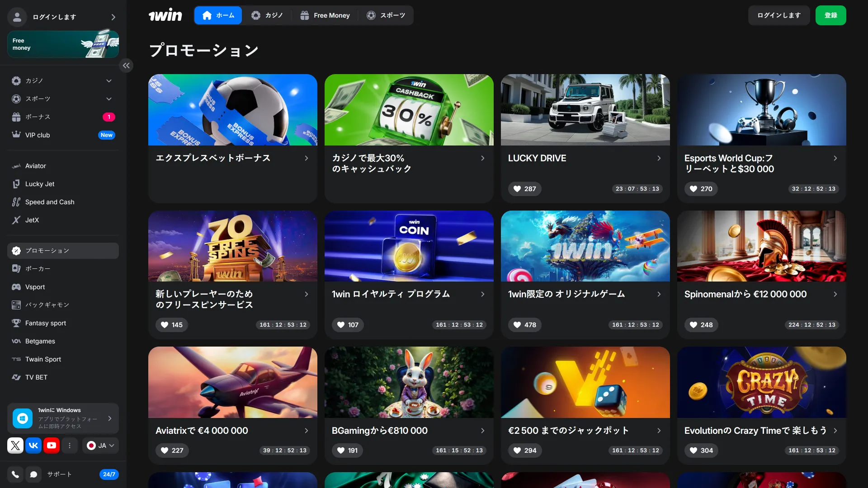Like the Aviatrix promotion (227)

coord(172,450)
